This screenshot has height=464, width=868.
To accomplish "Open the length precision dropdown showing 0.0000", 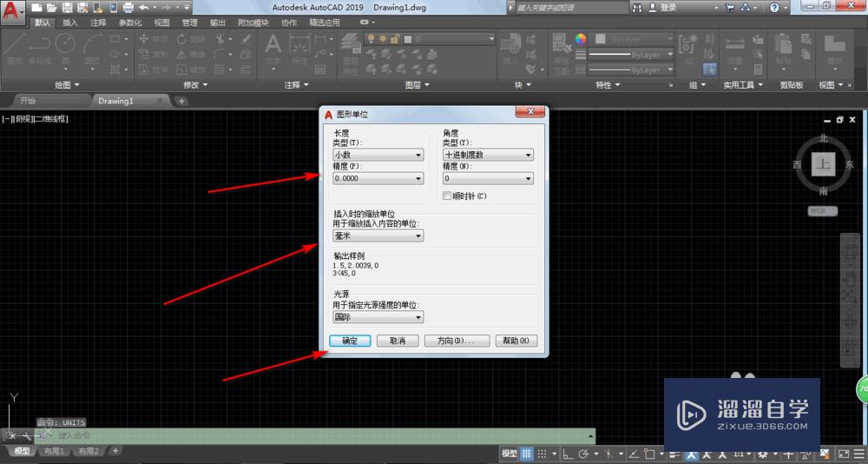I will (378, 178).
